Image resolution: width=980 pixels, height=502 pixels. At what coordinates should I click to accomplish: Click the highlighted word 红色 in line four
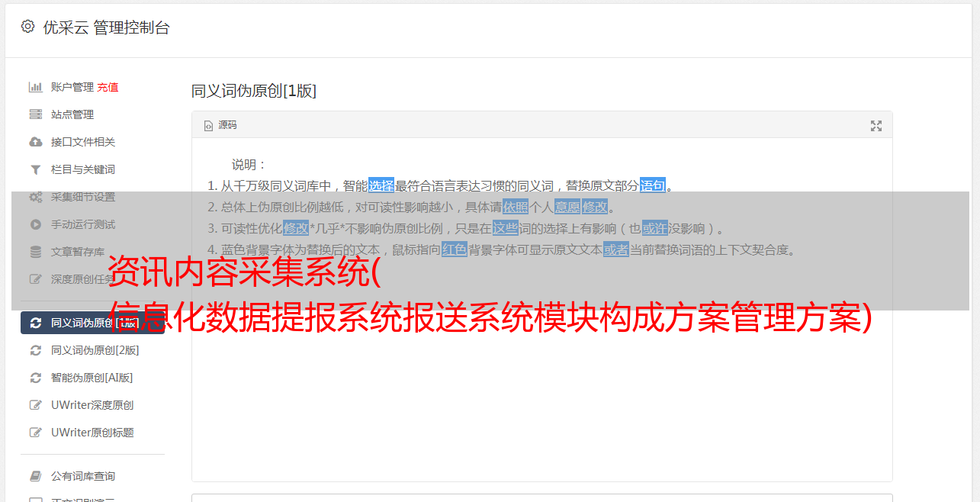pos(455,249)
